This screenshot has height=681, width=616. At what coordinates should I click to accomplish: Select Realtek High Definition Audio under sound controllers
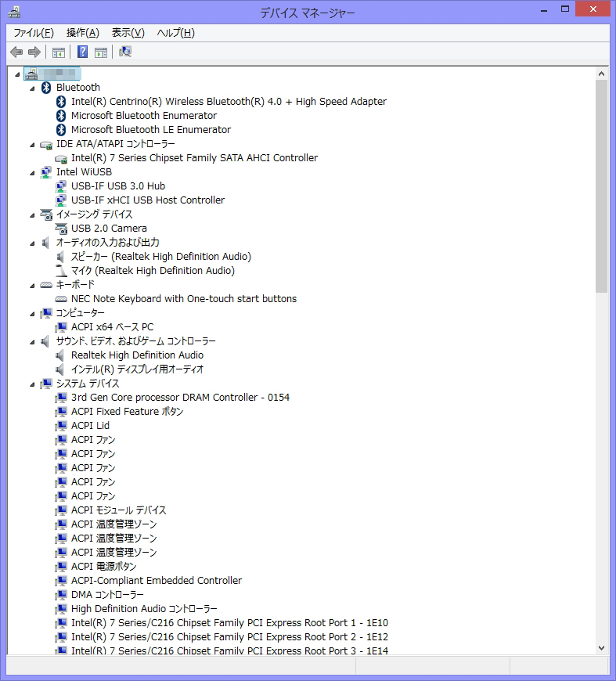pos(137,355)
